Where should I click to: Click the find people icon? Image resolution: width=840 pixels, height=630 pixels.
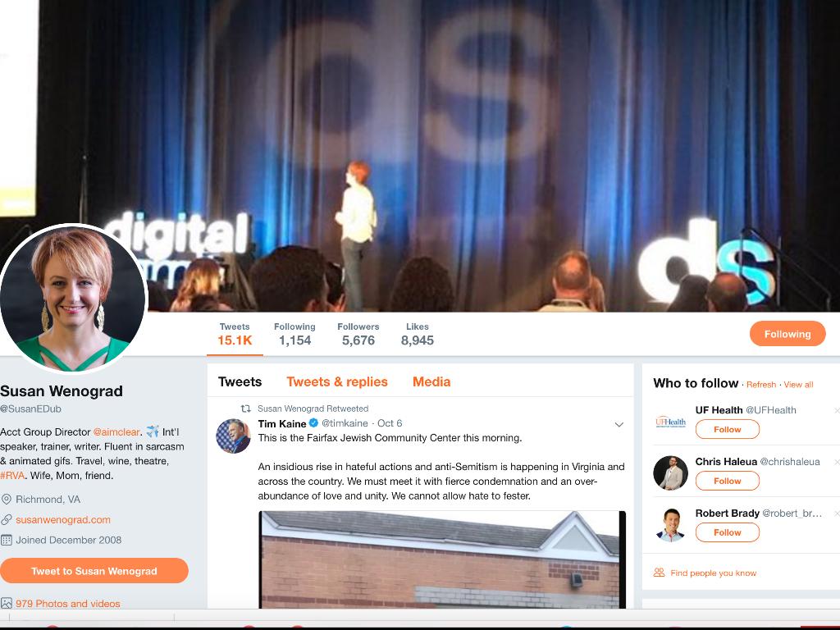(659, 573)
